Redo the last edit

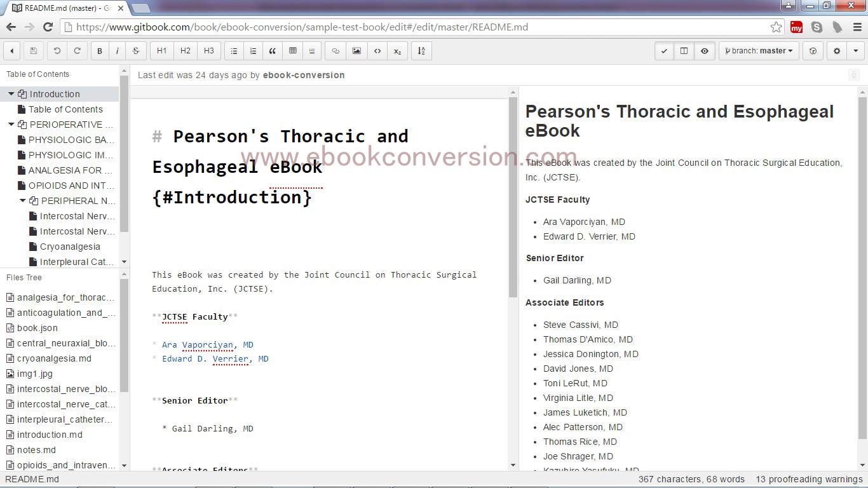pyautogui.click(x=78, y=51)
